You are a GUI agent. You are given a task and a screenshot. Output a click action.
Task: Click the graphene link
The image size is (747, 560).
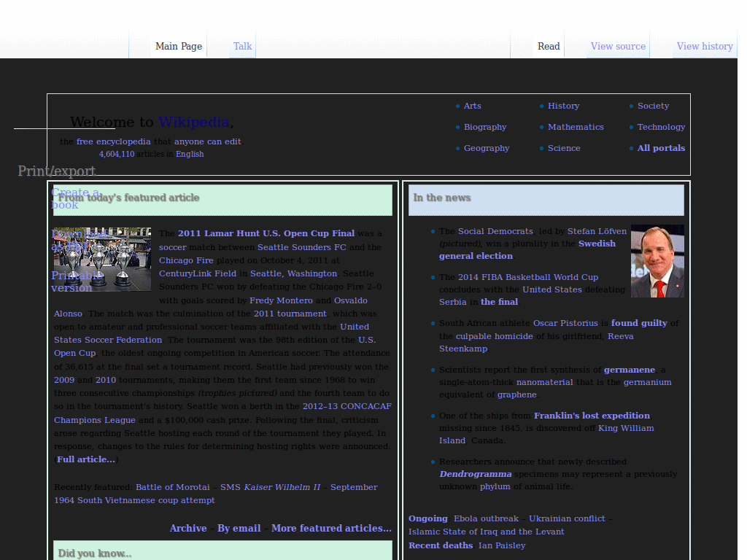tap(517, 394)
